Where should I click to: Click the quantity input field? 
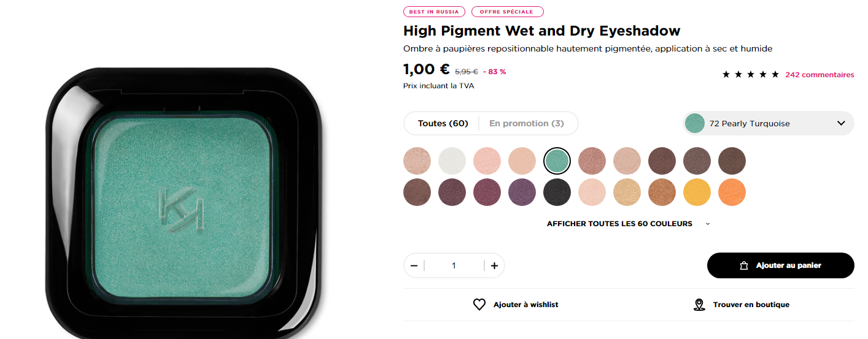(x=454, y=265)
